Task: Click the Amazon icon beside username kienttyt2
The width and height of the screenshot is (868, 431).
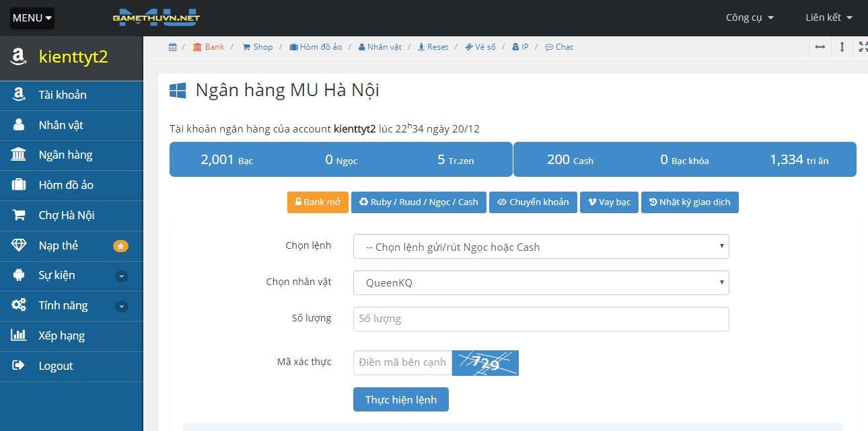Action: point(18,57)
